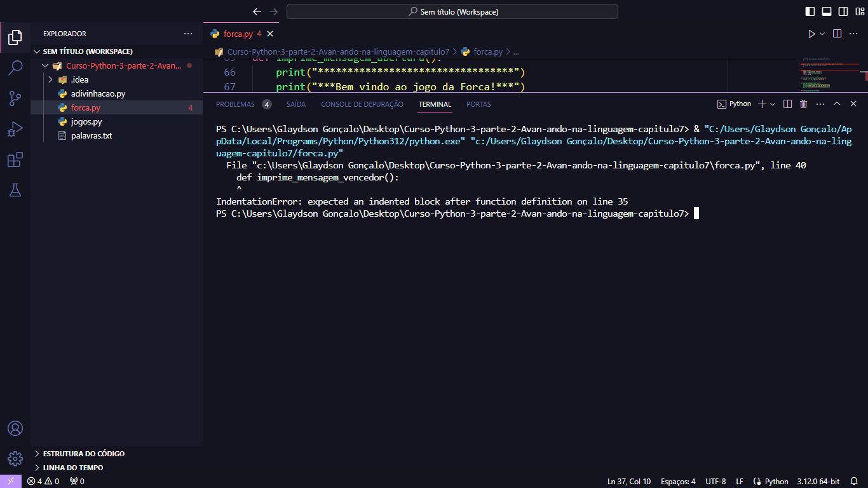Close the terminal panel
The width and height of the screenshot is (868, 488).
853,104
